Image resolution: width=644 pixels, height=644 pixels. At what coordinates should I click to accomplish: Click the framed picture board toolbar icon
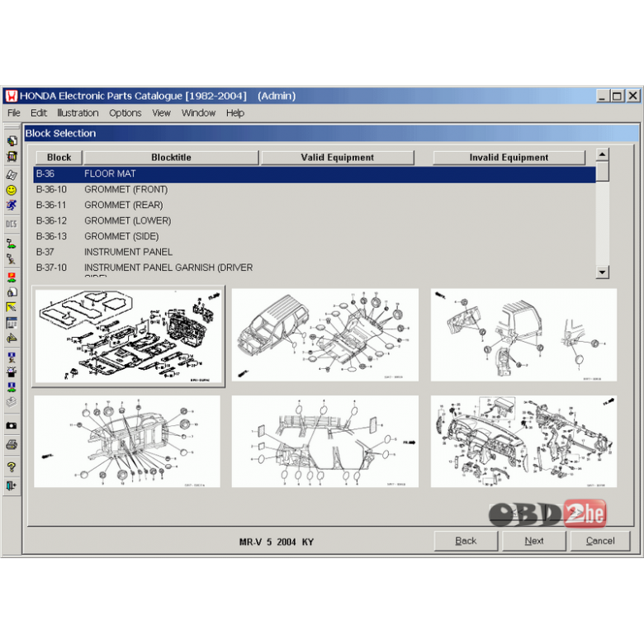tap(12, 157)
